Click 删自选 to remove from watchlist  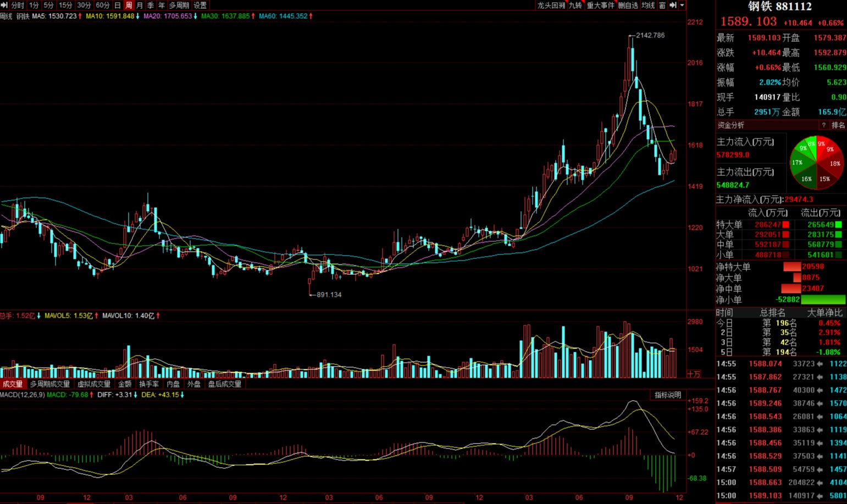tap(628, 5)
